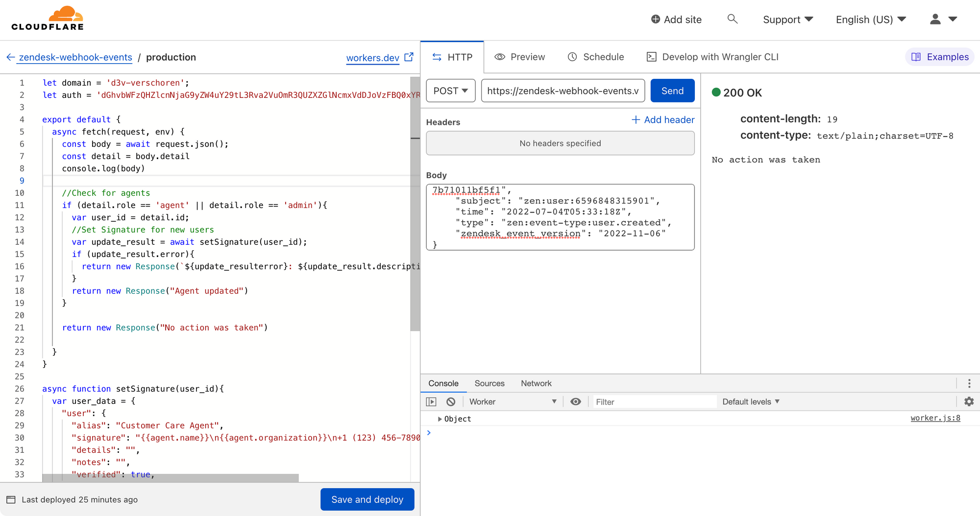The height and width of the screenshot is (516, 980).
Task: Click the 'Agent updated' return line
Action: (x=160, y=291)
